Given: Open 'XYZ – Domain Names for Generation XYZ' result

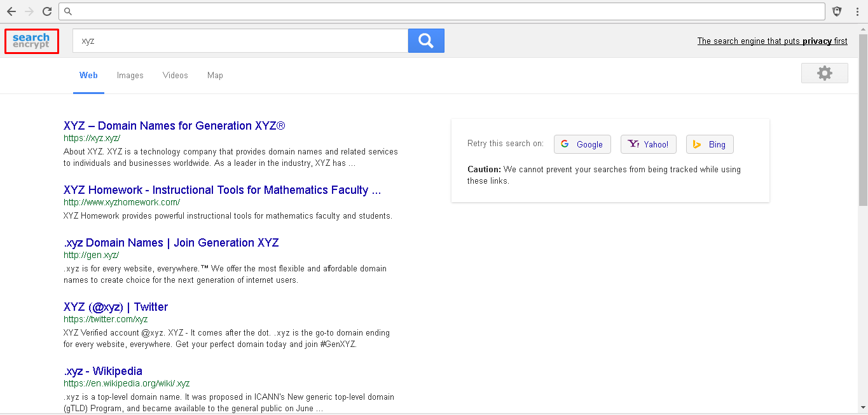Looking at the screenshot, I should (x=174, y=126).
